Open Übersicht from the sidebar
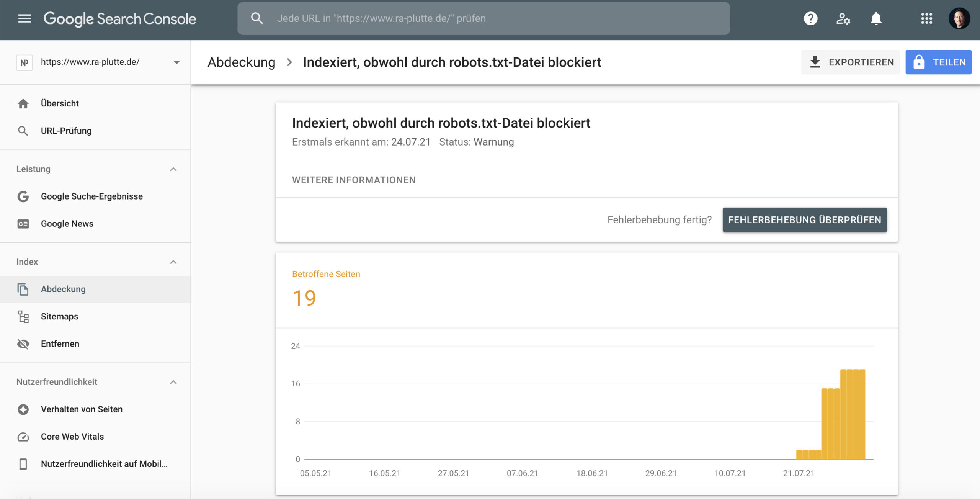 coord(60,103)
